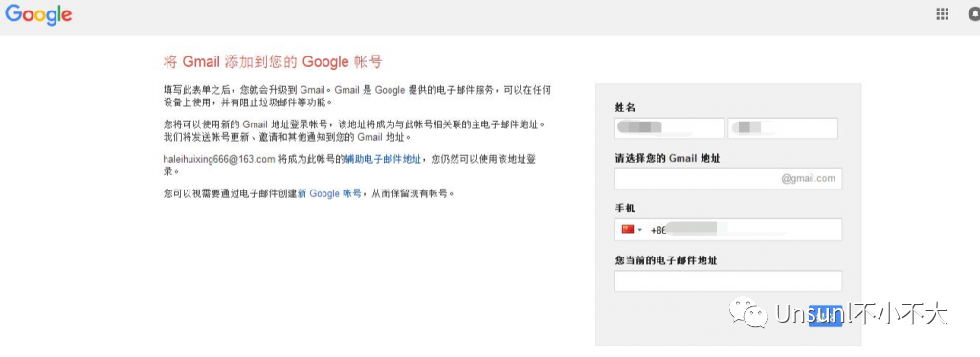Expand the China flag country code dropdown

[632, 230]
